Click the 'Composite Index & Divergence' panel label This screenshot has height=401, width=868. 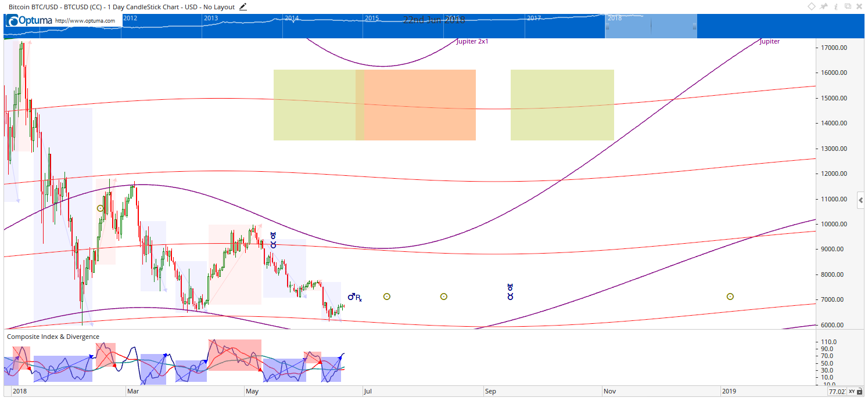click(x=53, y=337)
